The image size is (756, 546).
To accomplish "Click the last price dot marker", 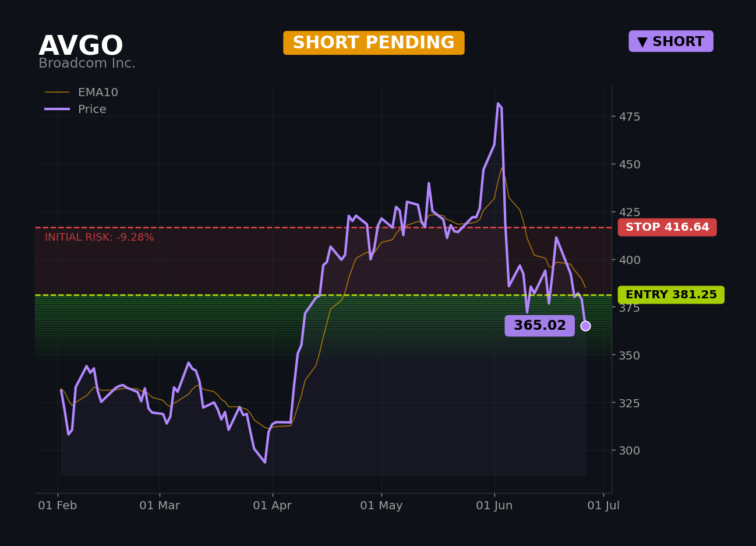I will pos(585,326).
